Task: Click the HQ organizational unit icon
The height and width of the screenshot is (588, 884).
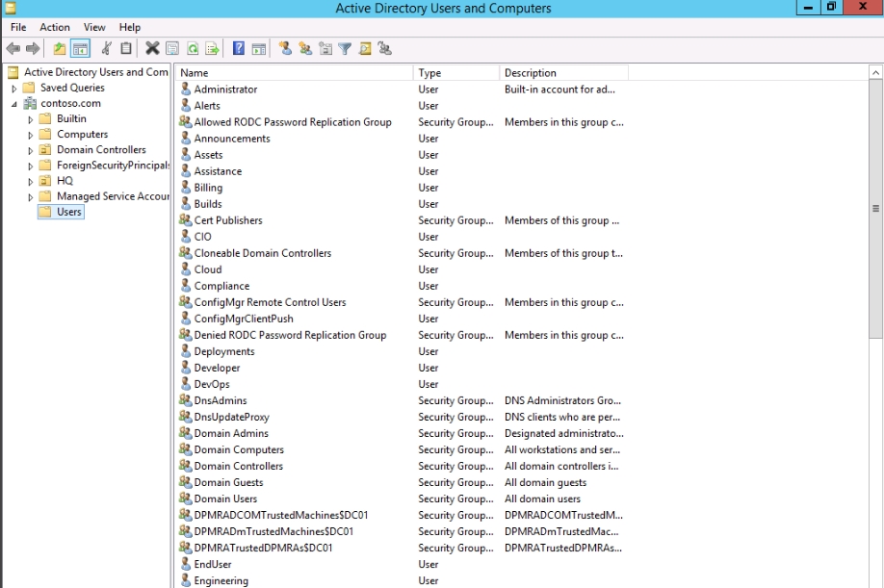Action: (45, 181)
